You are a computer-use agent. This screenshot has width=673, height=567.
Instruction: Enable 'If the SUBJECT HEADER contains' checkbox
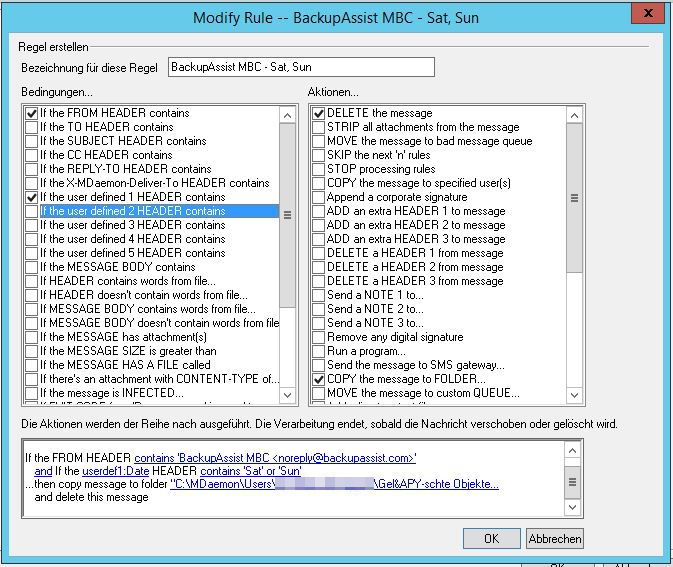tap(32, 141)
